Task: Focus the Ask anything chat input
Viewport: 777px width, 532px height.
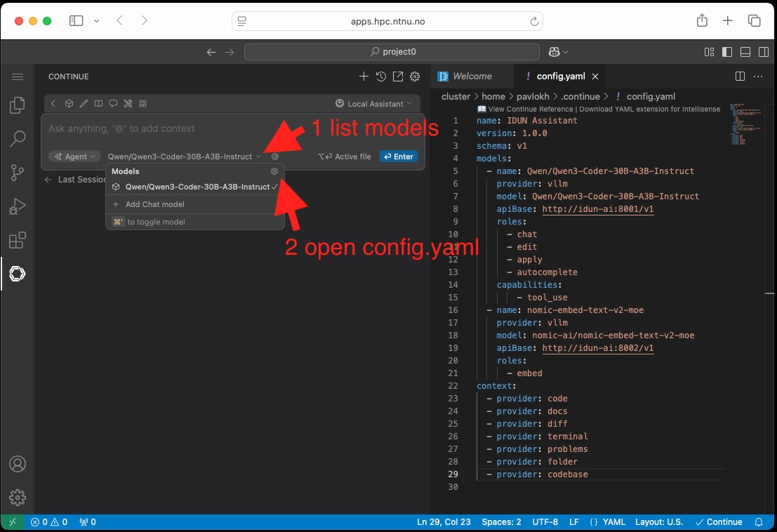Action: (x=232, y=129)
